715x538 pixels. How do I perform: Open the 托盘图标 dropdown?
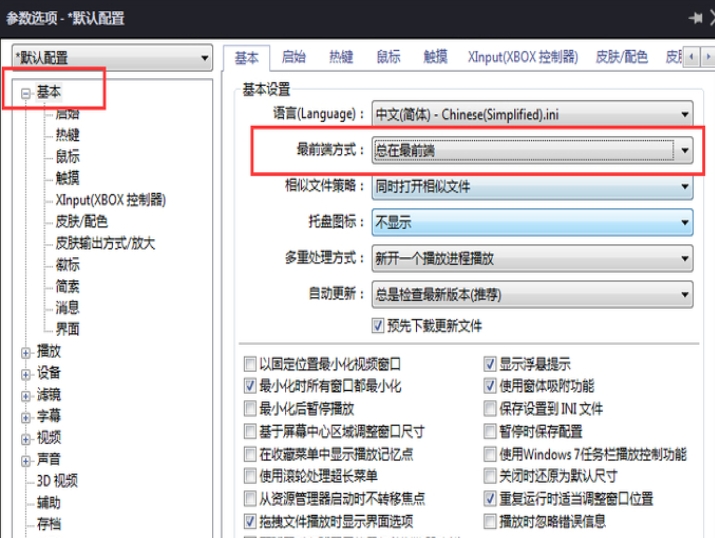[532, 222]
